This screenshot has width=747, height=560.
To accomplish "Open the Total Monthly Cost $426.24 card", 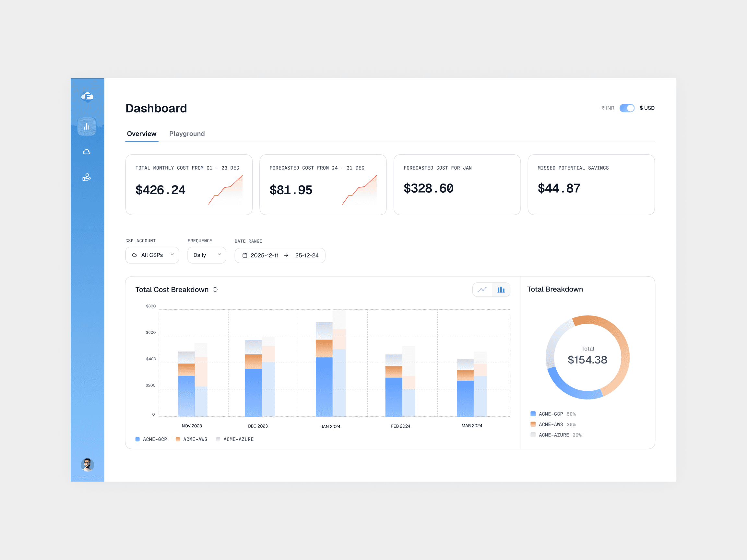I will click(x=189, y=185).
